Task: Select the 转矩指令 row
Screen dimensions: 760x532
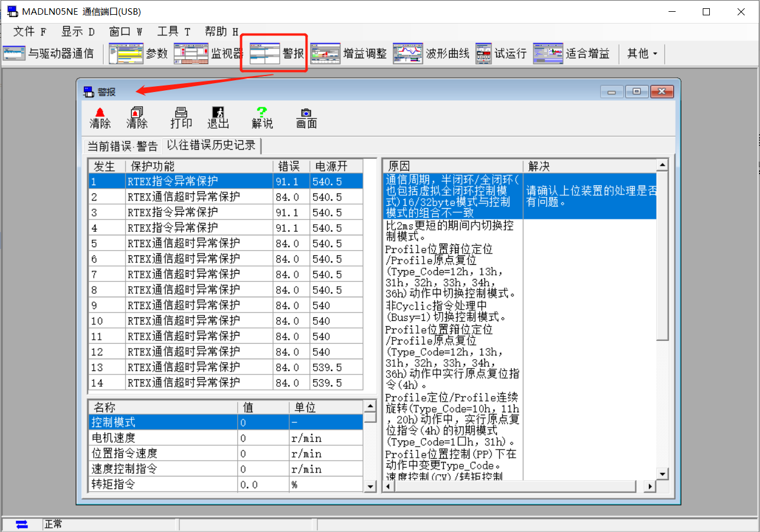Action: (x=225, y=484)
